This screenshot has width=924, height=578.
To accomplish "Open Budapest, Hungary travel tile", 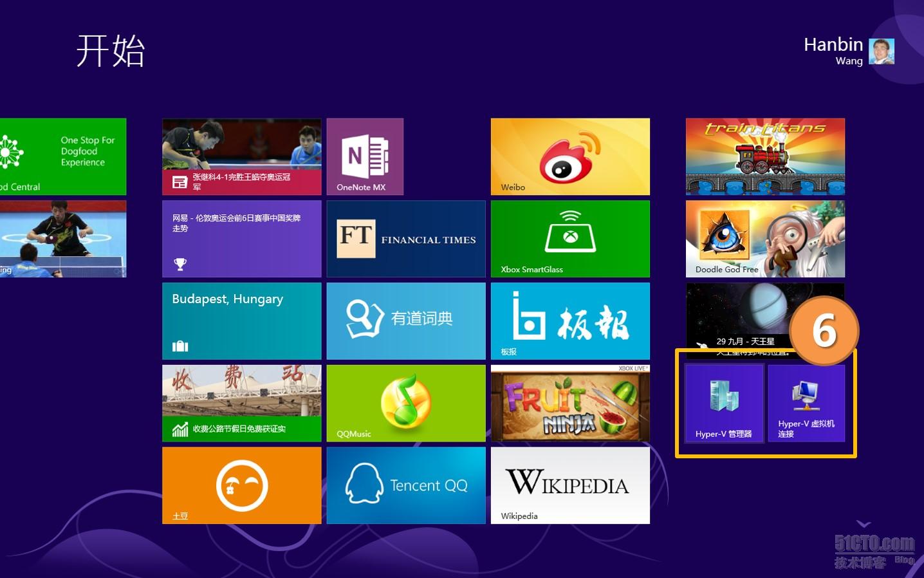I will point(241,321).
